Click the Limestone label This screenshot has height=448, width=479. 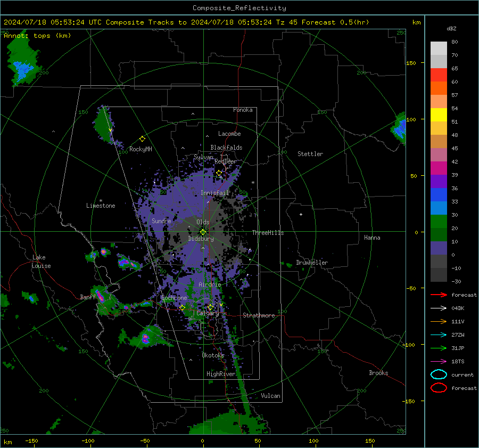tap(101, 206)
